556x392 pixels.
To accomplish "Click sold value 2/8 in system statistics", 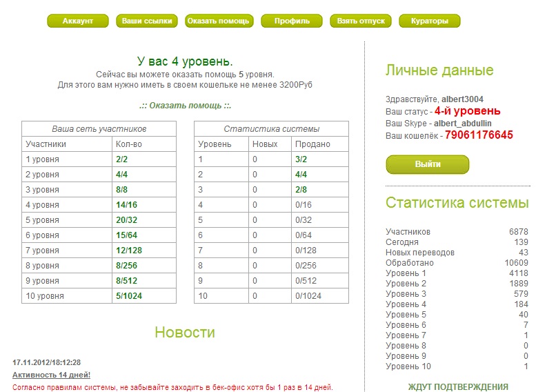I will tap(301, 189).
